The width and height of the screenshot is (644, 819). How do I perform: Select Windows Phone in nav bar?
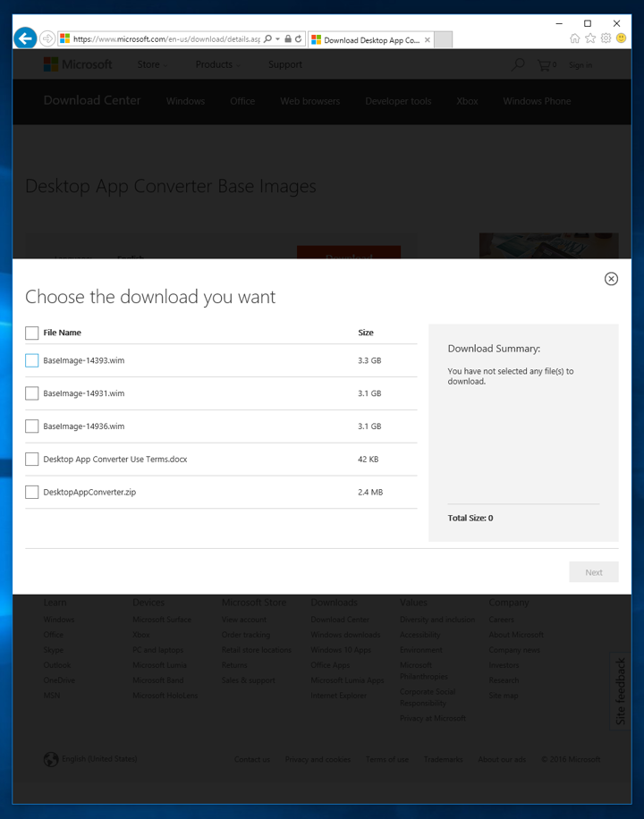coord(537,101)
